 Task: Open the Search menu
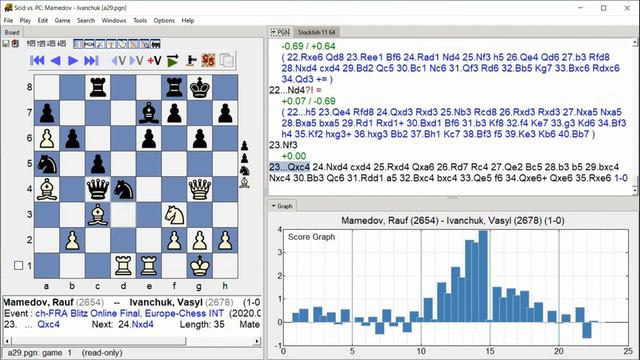86,20
